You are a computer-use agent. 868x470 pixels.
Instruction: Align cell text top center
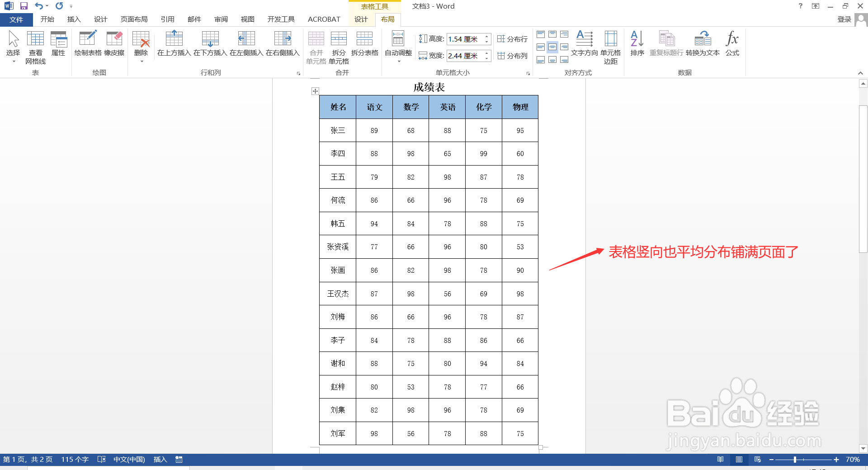coord(552,34)
